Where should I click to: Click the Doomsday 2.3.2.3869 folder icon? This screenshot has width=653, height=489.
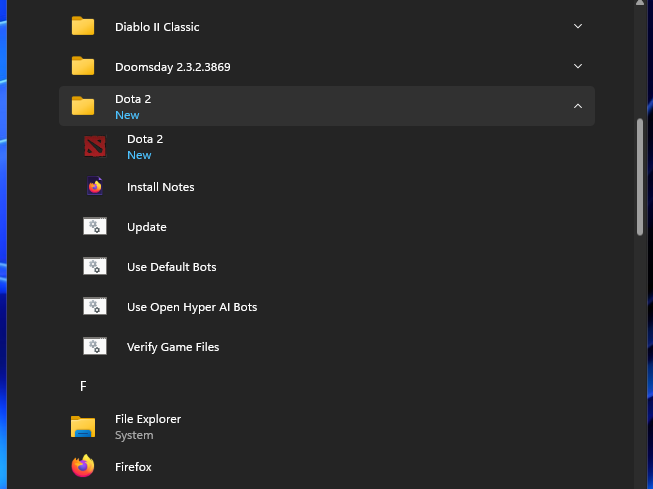(83, 66)
